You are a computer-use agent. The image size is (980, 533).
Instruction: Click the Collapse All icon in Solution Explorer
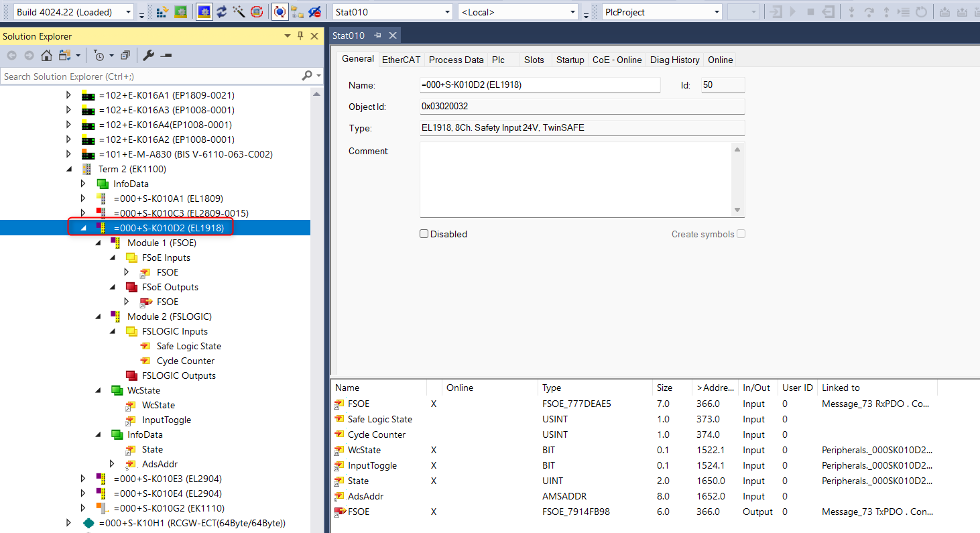[x=125, y=56]
